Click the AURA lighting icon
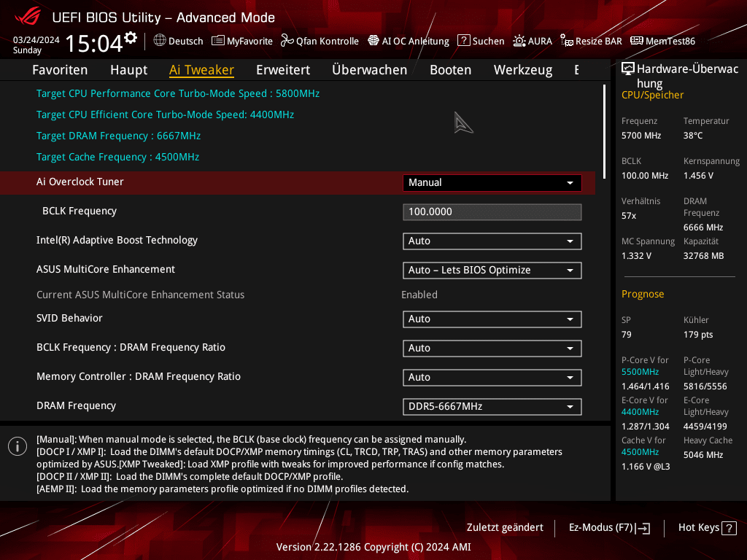 [x=519, y=41]
